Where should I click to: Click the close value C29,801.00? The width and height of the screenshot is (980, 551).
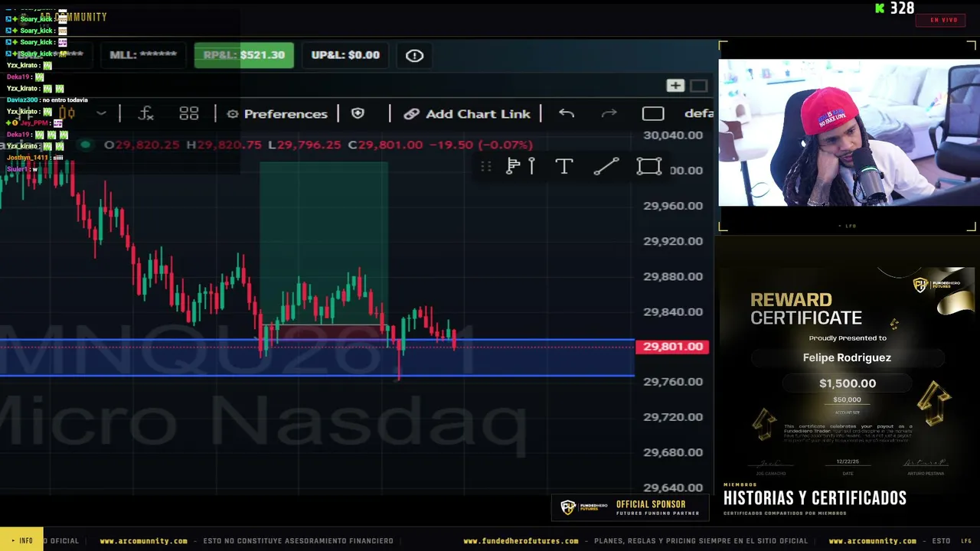coord(385,145)
